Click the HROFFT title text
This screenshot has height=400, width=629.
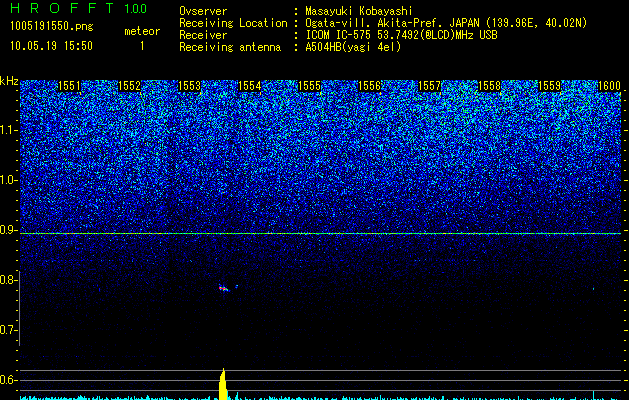(x=62, y=8)
